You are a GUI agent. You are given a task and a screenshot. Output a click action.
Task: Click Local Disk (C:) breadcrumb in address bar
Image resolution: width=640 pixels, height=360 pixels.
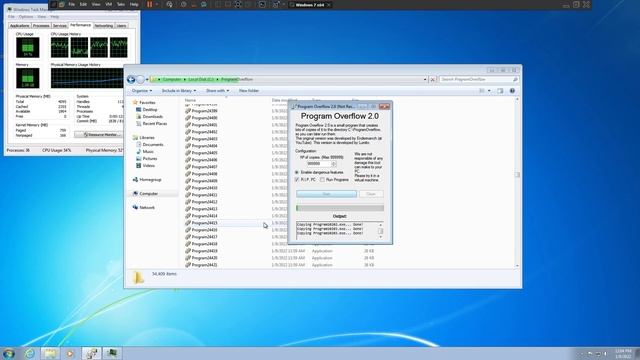(x=201, y=80)
